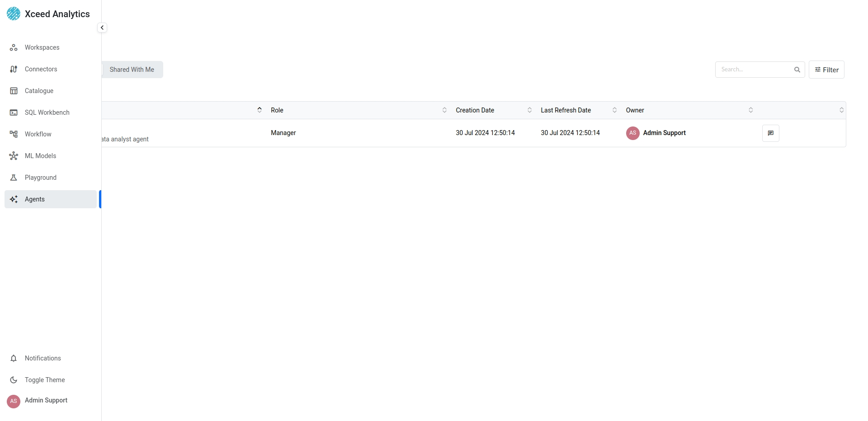Sort table by Owner column
868x421 pixels.
click(x=750, y=110)
